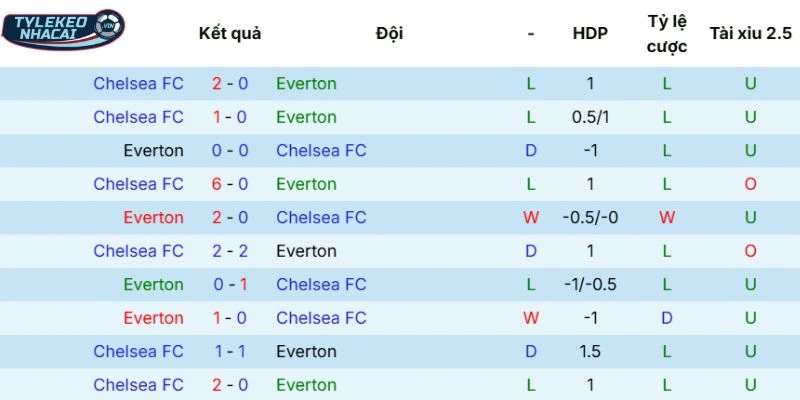Screen dimensions: 800x400
Task: Open Chelsea FC in the 2 - 2 row
Action: (138, 251)
